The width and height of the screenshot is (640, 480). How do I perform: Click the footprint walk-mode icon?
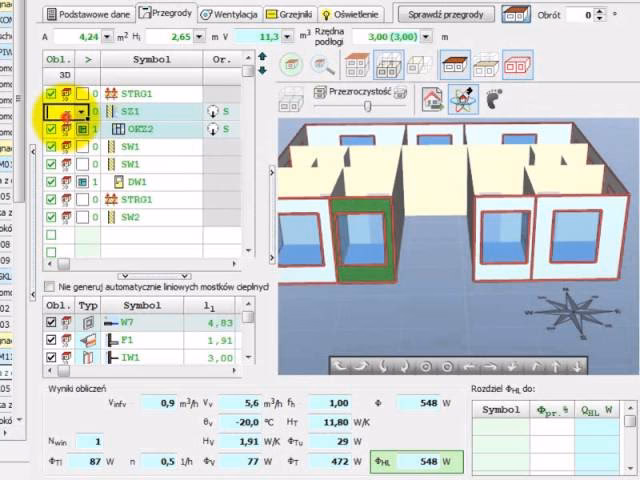point(493,100)
